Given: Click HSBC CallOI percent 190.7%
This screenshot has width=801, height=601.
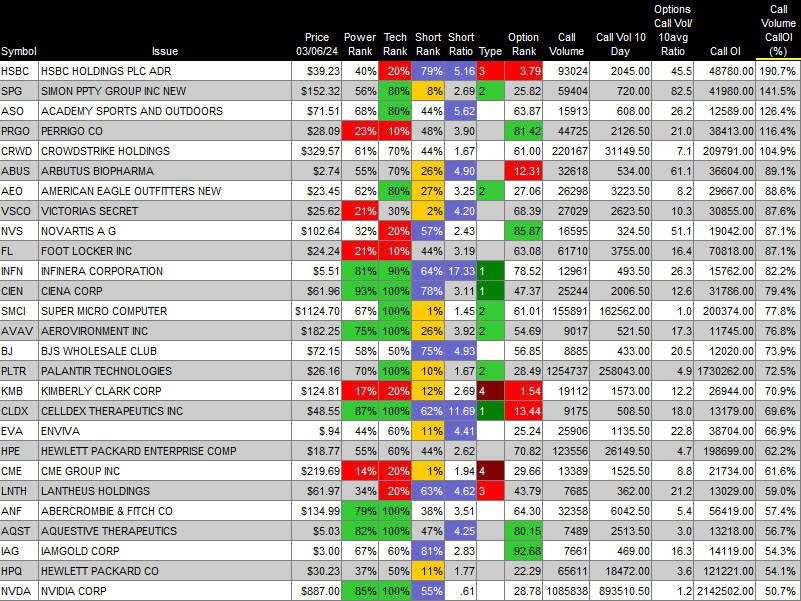Looking at the screenshot, I should [778, 71].
